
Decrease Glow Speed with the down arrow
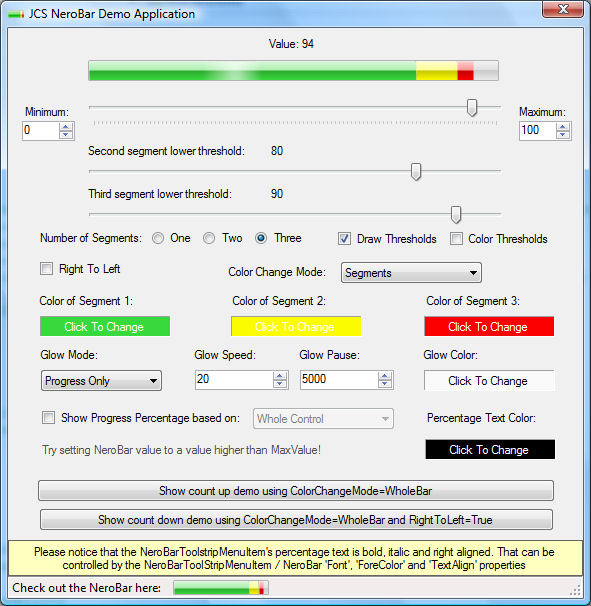click(280, 383)
